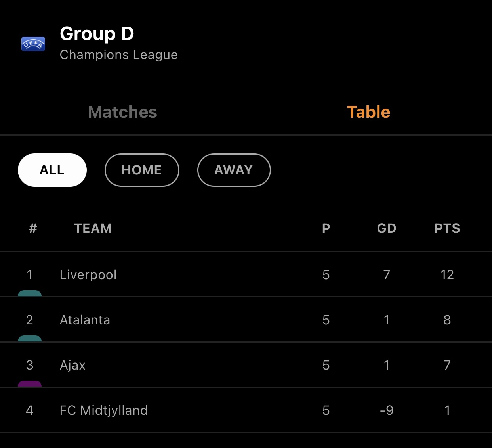492x448 pixels.
Task: Tap the teal marker under Atalanta rank
Action: (30, 339)
